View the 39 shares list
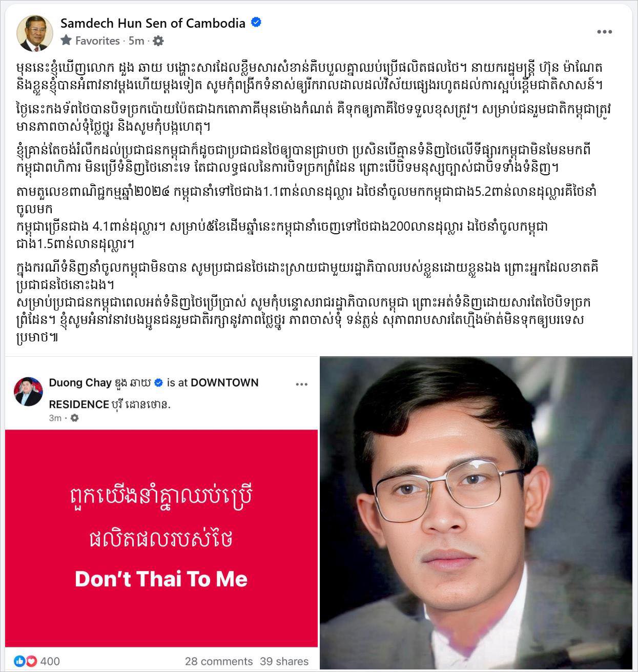This screenshot has height=672, width=638. click(284, 661)
